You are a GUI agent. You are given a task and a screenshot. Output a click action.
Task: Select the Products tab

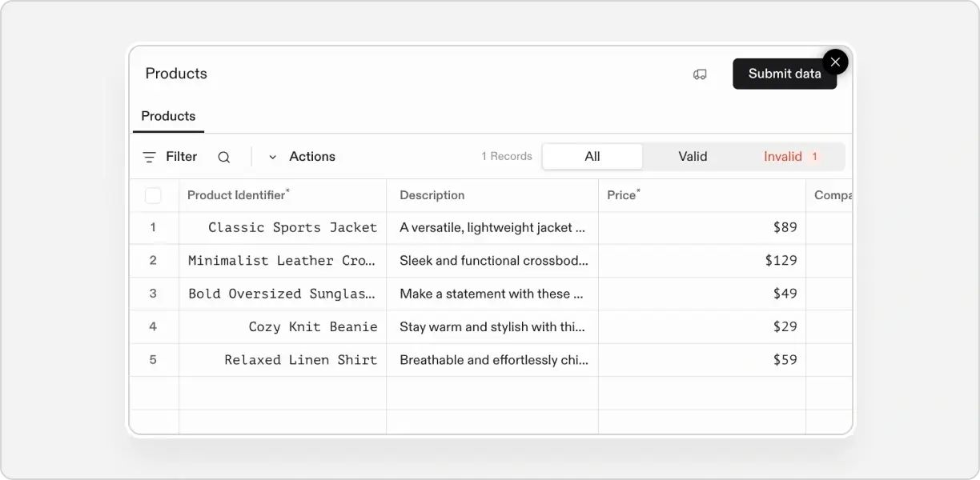(168, 116)
